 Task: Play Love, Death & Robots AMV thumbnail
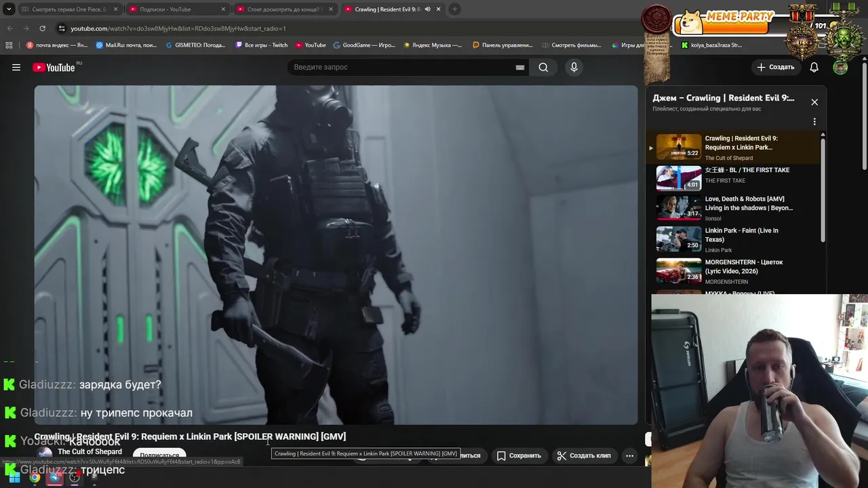[x=679, y=207]
